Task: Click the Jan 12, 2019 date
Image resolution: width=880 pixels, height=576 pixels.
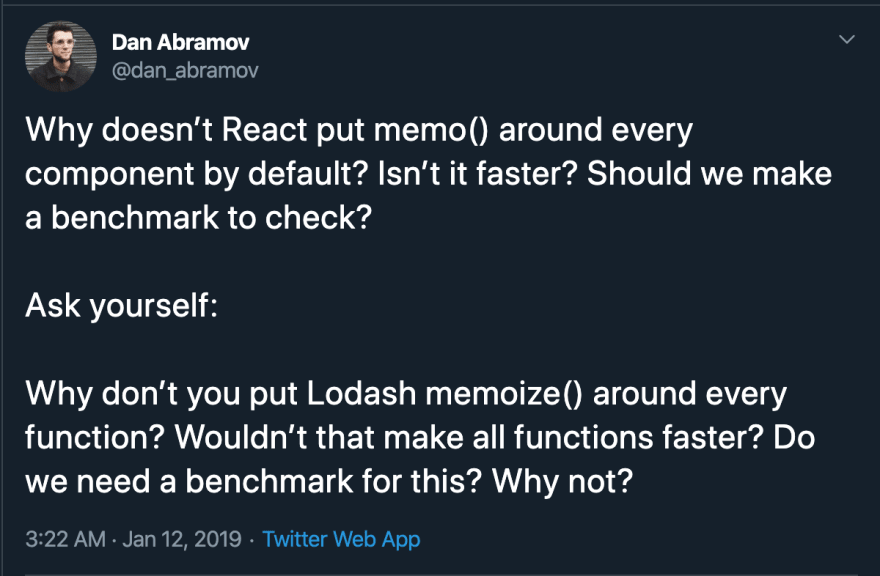Action: point(182,539)
